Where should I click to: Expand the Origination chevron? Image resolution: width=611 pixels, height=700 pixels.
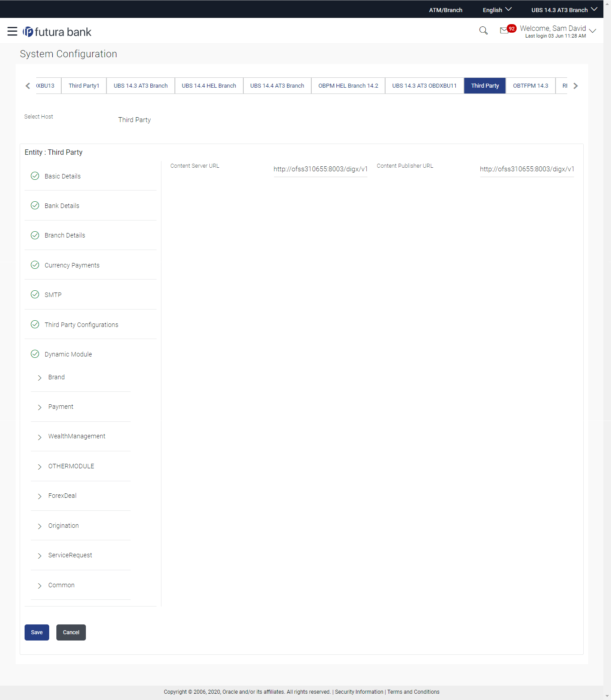(39, 526)
